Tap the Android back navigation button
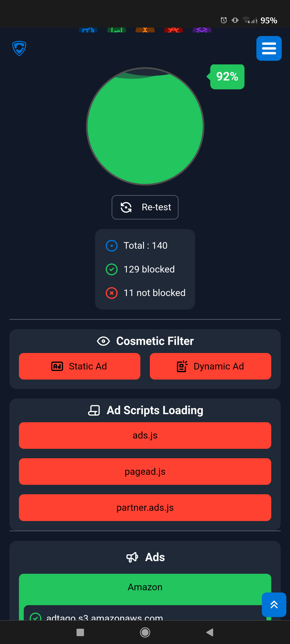The height and width of the screenshot is (644, 290). click(210, 632)
